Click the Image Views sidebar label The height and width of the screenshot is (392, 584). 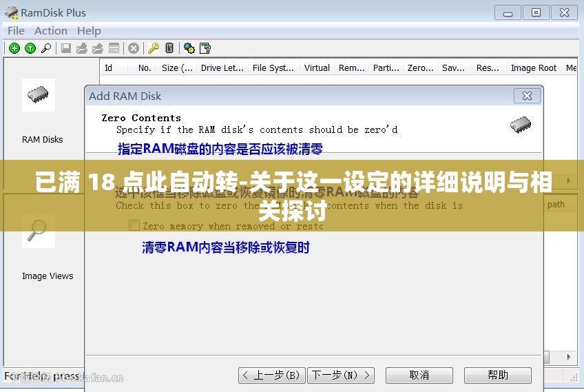pyautogui.click(x=48, y=276)
